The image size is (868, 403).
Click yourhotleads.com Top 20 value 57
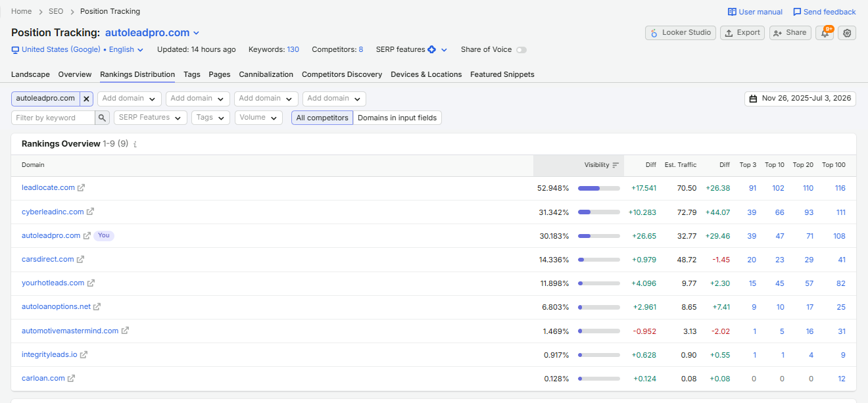click(x=809, y=283)
